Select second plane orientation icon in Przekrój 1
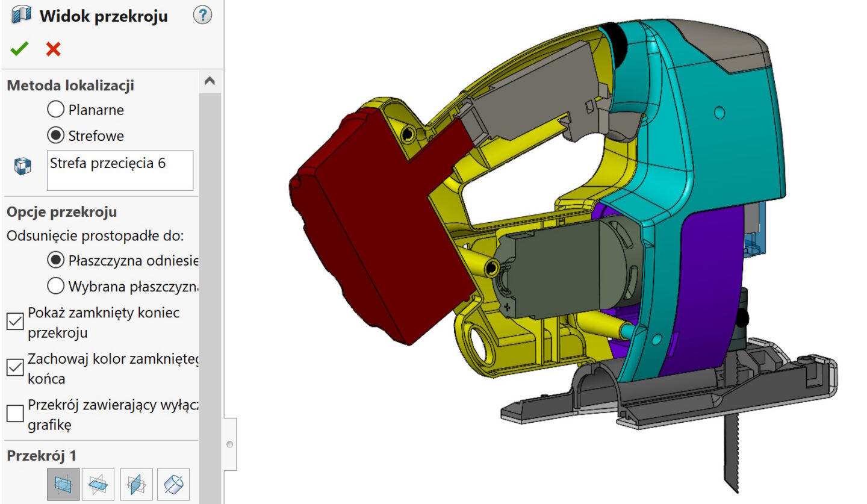The height and width of the screenshot is (504, 867). tap(98, 484)
